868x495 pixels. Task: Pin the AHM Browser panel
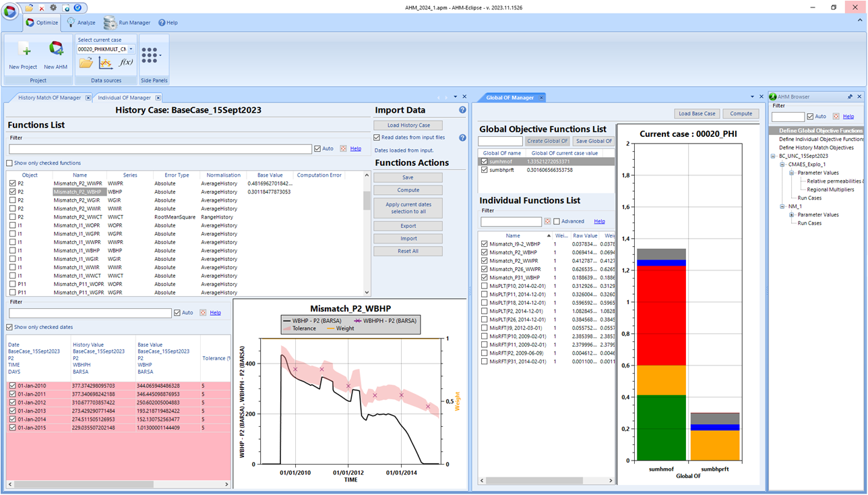[850, 97]
